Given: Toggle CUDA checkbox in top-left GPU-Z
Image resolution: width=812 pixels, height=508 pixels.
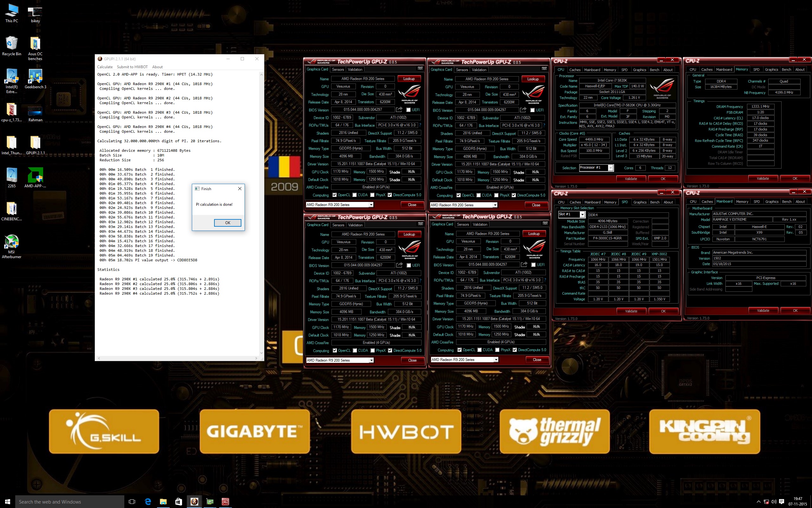Looking at the screenshot, I should pos(354,195).
